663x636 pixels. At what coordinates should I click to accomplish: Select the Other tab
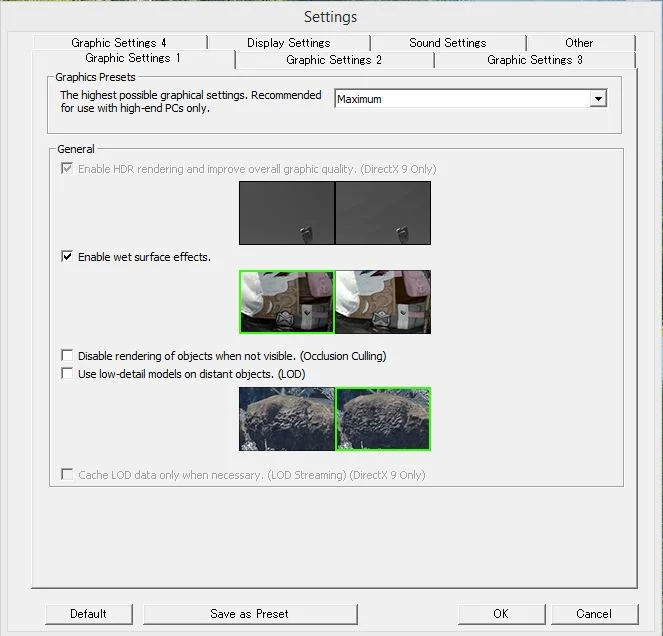click(579, 43)
